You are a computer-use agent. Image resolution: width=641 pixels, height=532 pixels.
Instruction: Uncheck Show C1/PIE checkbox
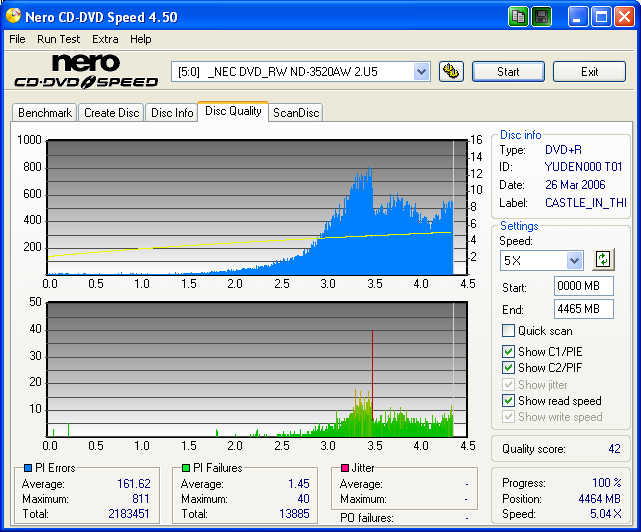click(508, 351)
